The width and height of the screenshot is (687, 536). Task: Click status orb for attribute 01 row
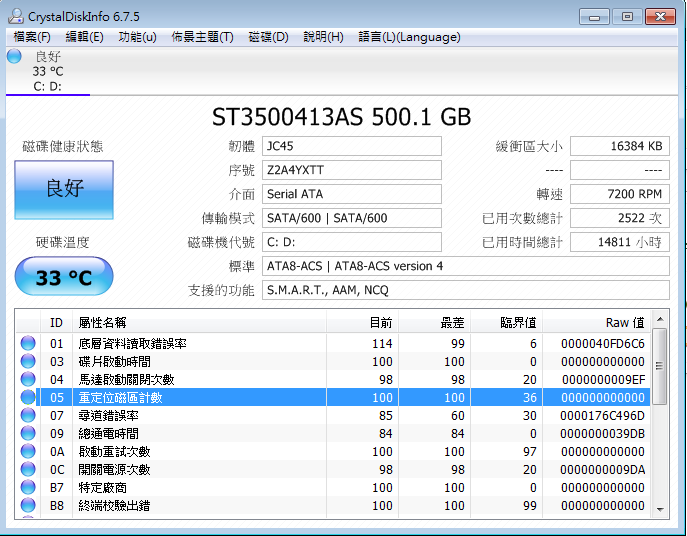click(x=28, y=343)
